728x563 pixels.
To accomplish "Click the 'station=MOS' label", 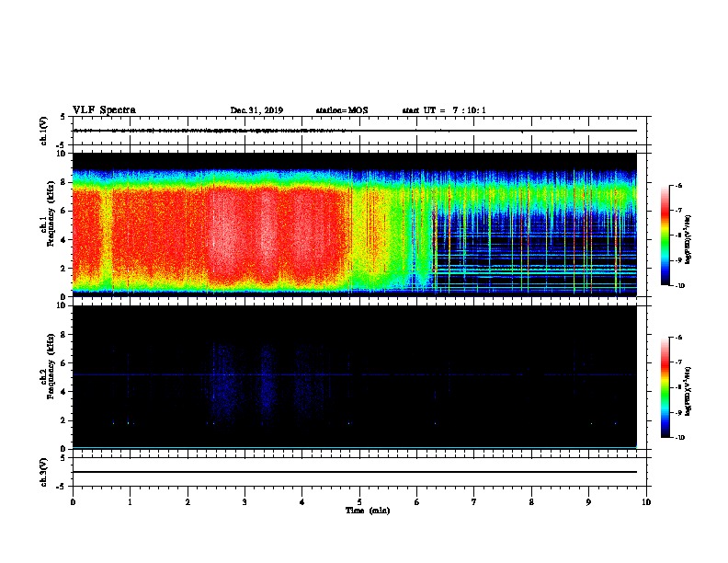I will point(342,110).
